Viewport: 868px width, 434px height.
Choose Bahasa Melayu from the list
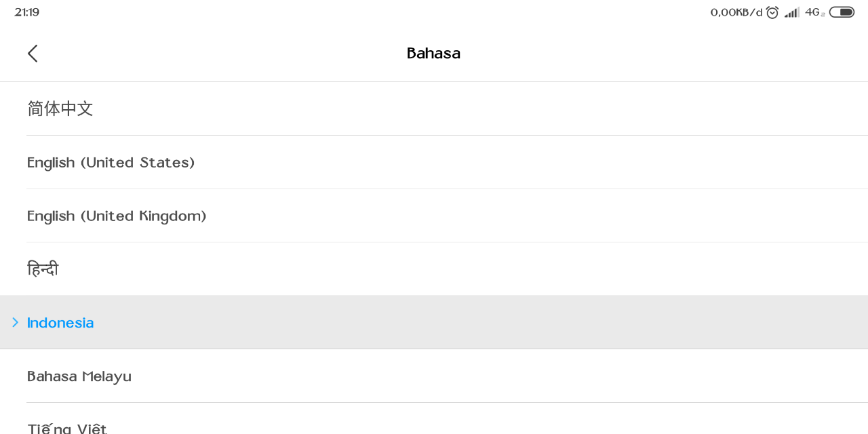434,376
